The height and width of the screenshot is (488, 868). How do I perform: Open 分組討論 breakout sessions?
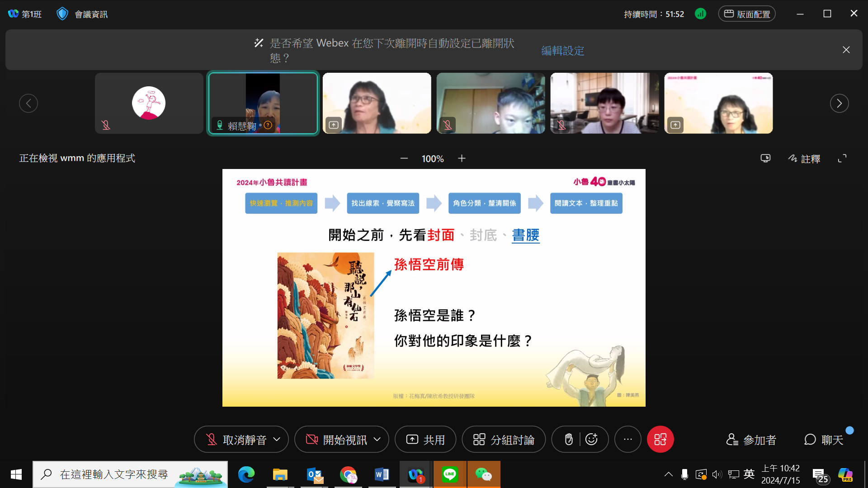pos(504,439)
